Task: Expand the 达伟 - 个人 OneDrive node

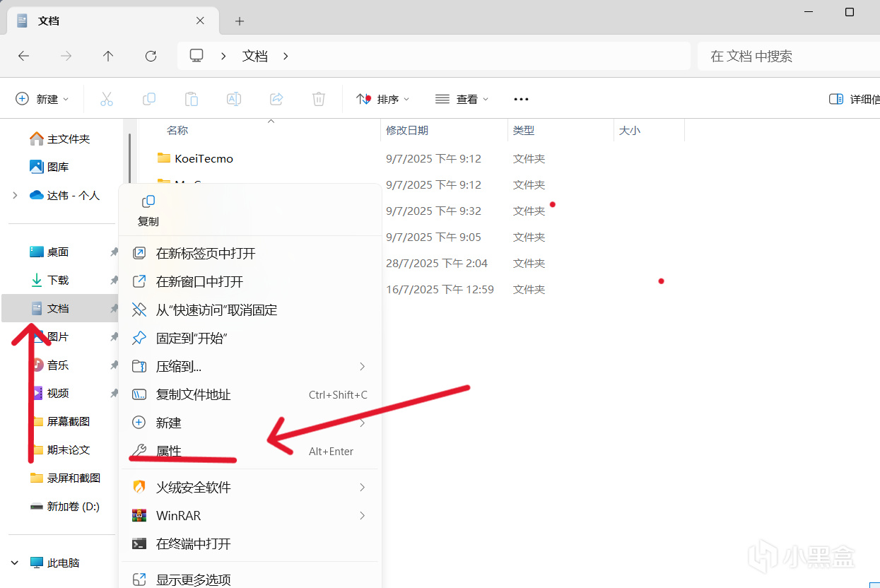Action: pos(15,195)
